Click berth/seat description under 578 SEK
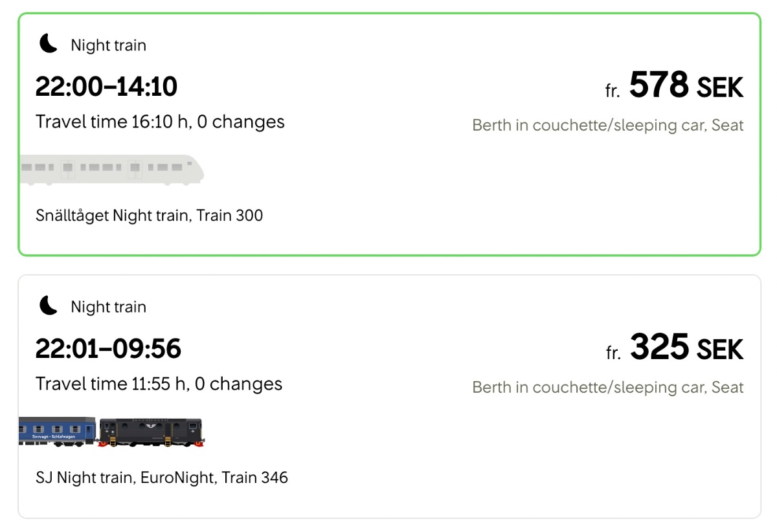This screenshot has width=777, height=532. (x=607, y=126)
